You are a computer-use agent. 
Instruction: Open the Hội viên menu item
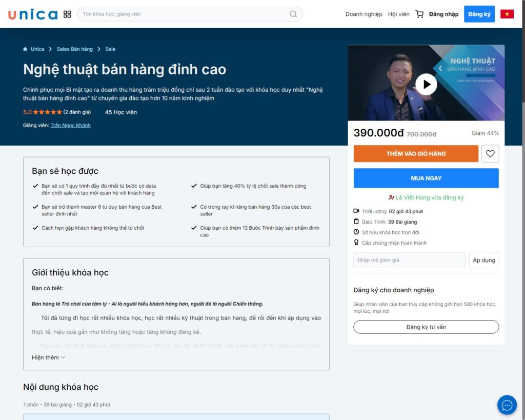pos(398,14)
